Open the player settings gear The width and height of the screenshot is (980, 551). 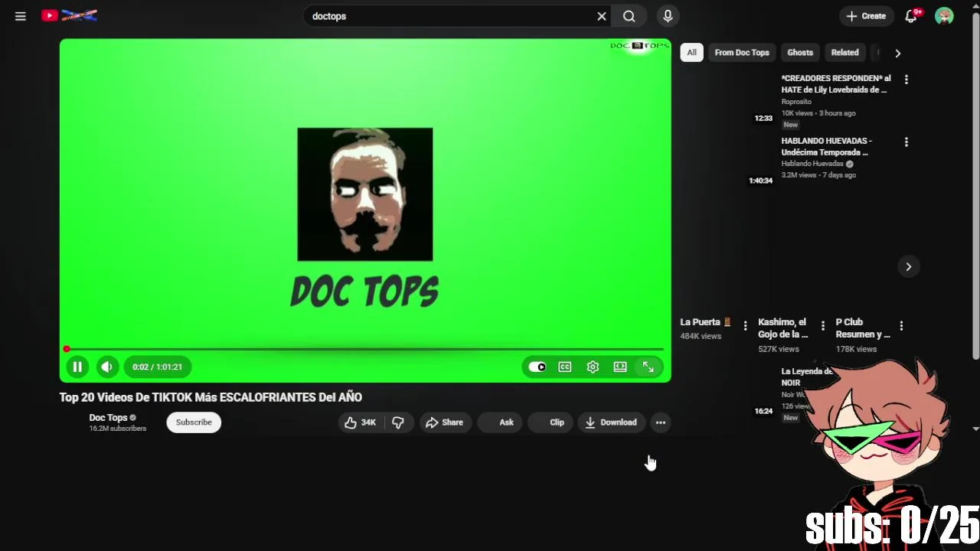[x=593, y=367]
